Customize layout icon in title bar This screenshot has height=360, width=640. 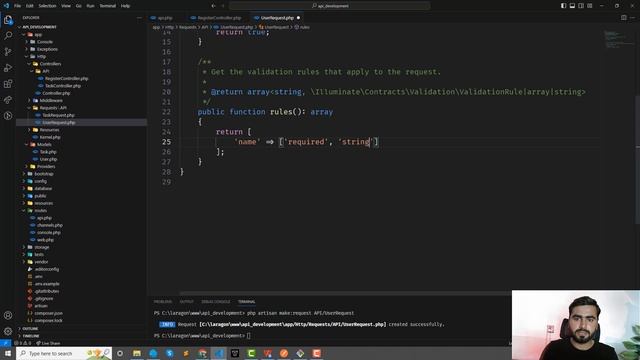(x=590, y=6)
